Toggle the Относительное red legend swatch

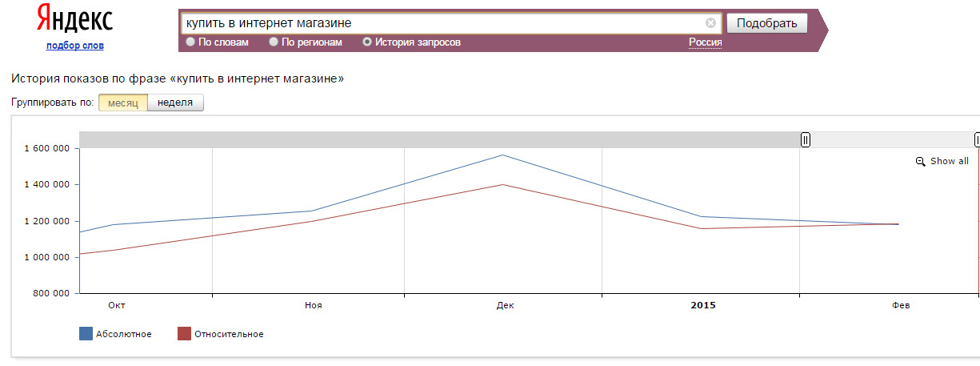coord(184,334)
